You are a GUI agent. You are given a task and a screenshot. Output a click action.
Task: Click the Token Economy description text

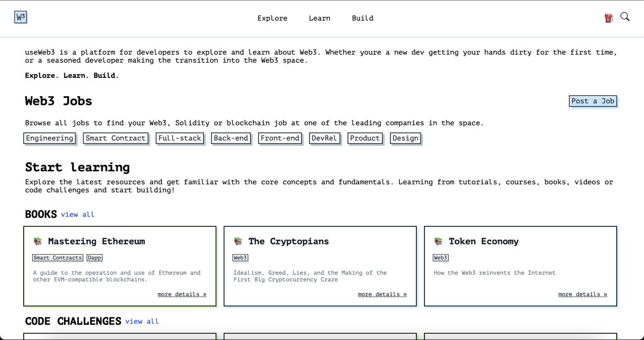[x=494, y=273]
